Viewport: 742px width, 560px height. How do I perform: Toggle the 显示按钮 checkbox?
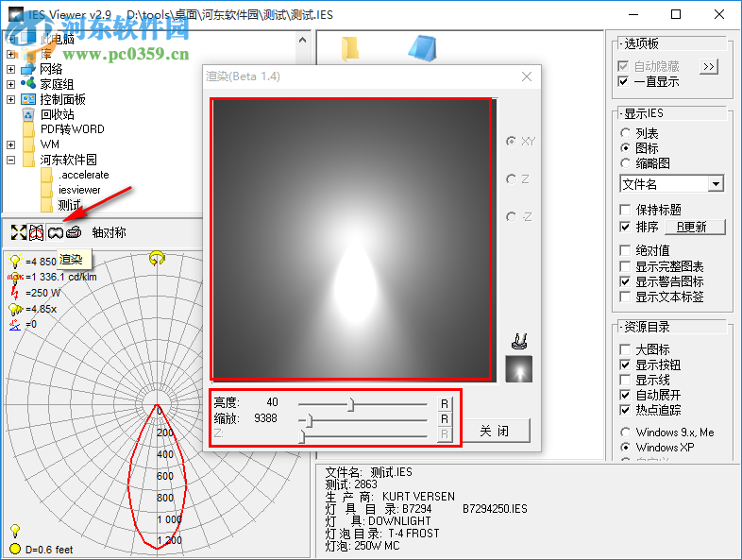tap(625, 365)
